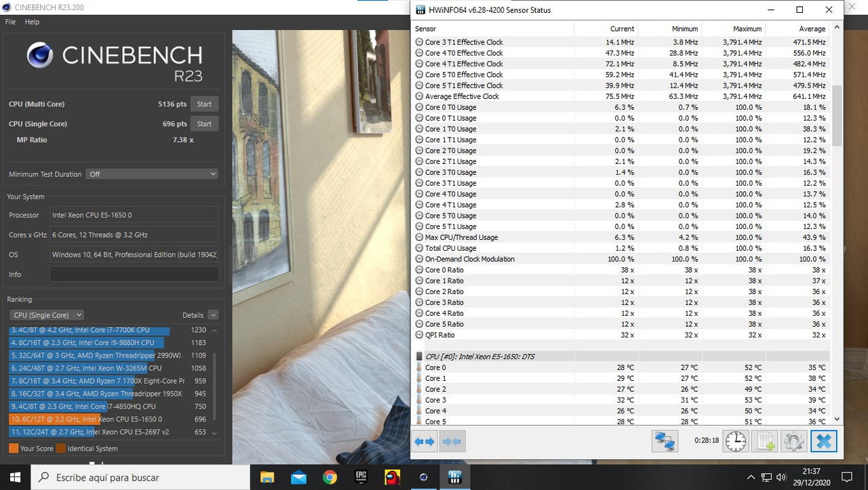Click the thermometer icon beside Core 3 temperature
The height and width of the screenshot is (490, 868).
tap(419, 400)
